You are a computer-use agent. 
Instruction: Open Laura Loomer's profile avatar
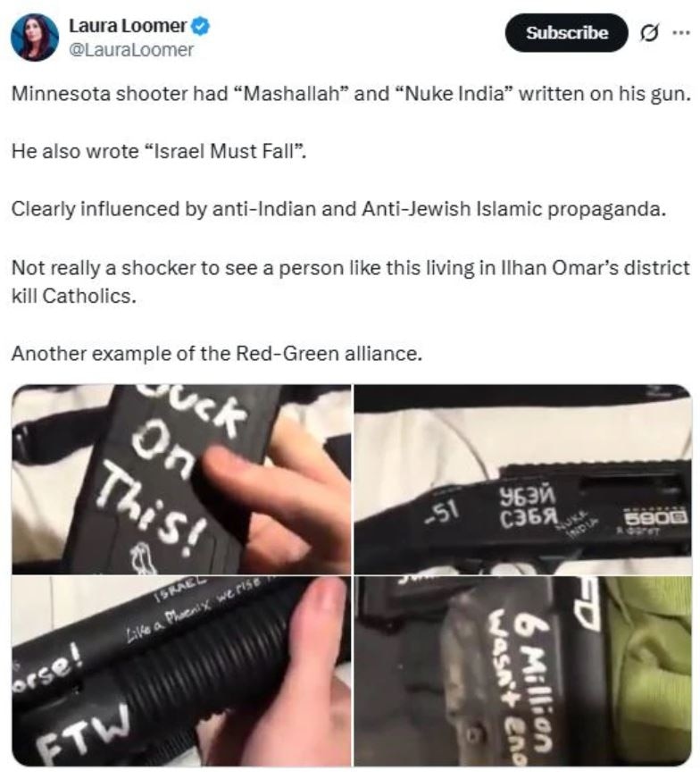point(35,38)
